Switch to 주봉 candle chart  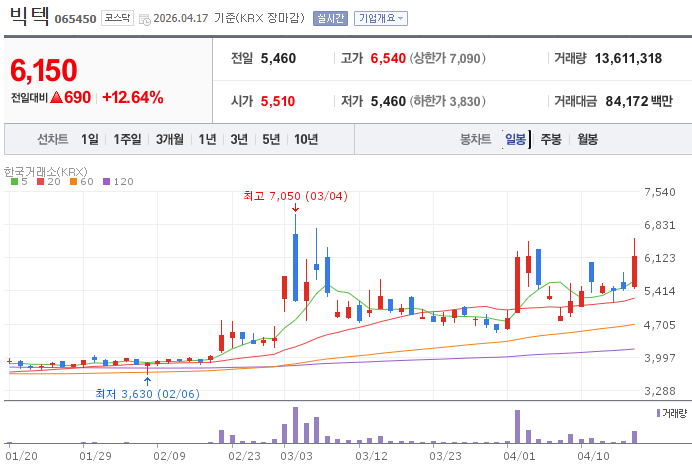pos(551,139)
